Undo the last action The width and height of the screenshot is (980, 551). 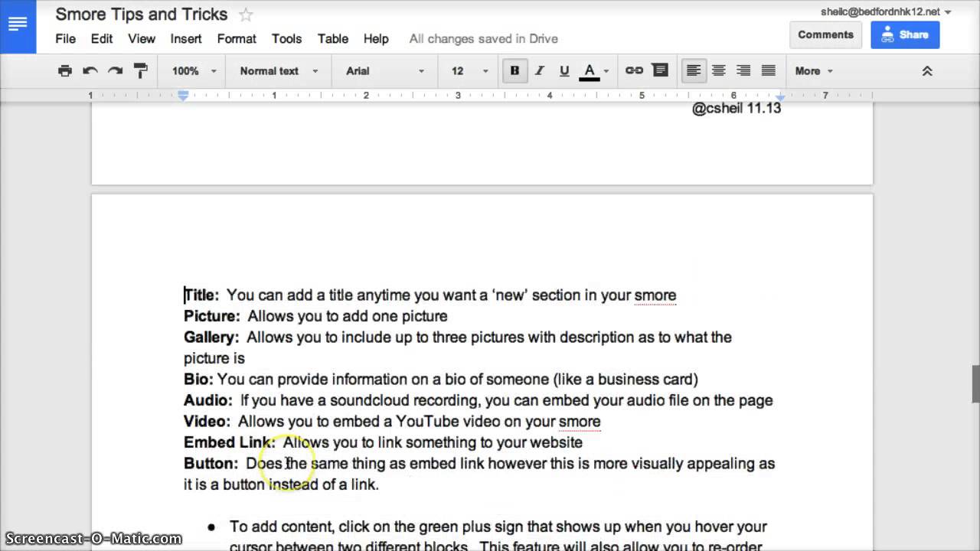90,70
